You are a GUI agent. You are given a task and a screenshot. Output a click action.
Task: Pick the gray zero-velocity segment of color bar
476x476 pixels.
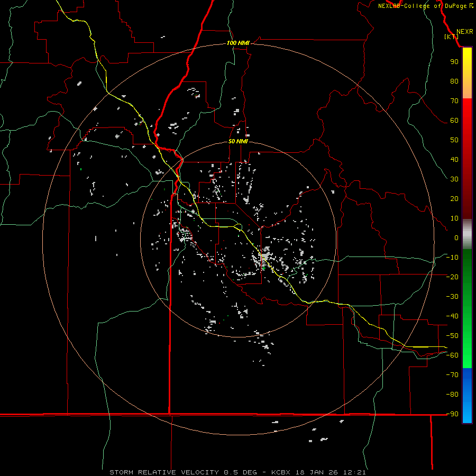click(x=467, y=234)
